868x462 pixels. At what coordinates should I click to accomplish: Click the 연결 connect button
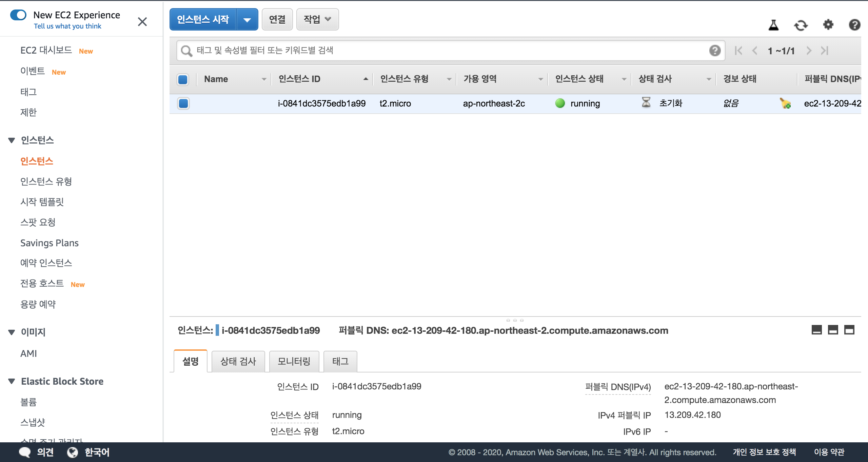pyautogui.click(x=277, y=19)
